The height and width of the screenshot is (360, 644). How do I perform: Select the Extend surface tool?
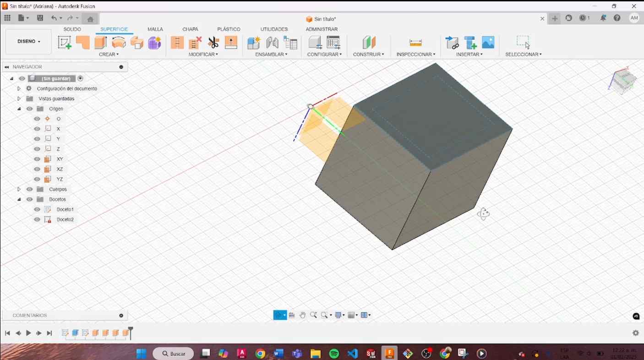(231, 43)
